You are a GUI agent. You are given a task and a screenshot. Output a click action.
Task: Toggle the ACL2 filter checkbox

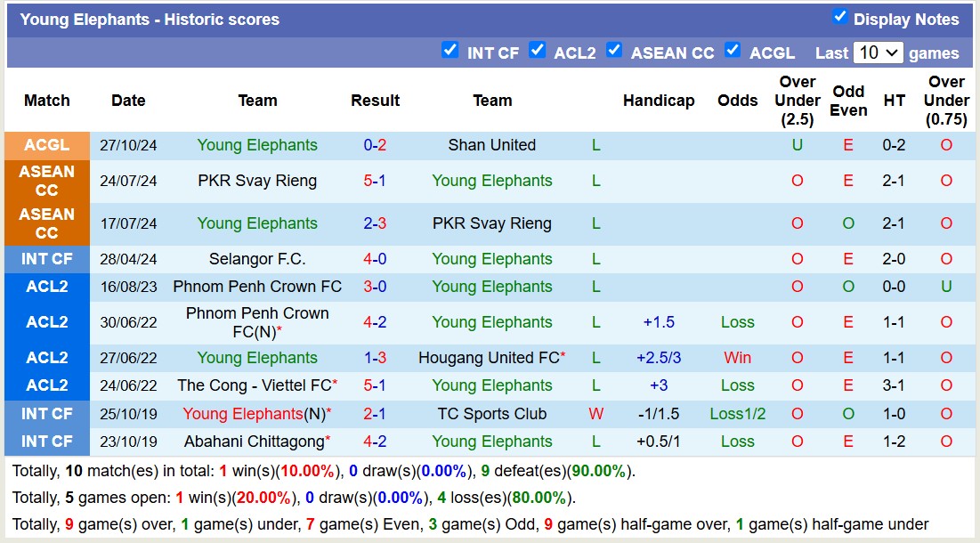click(x=538, y=51)
